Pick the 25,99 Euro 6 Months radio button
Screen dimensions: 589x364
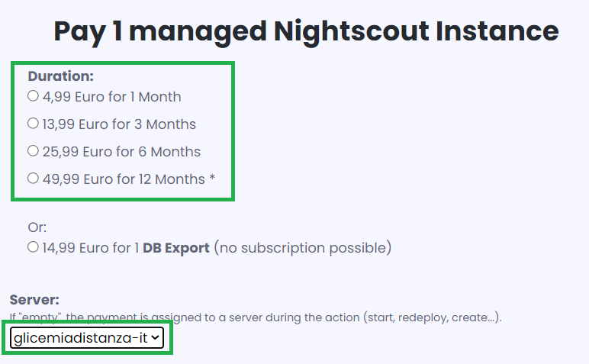(x=33, y=150)
